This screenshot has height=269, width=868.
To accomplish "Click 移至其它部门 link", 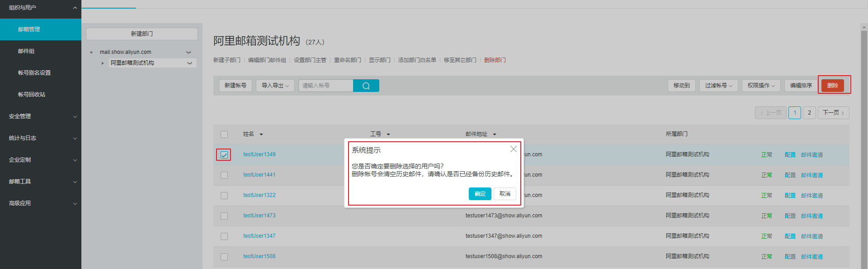I will tap(460, 60).
